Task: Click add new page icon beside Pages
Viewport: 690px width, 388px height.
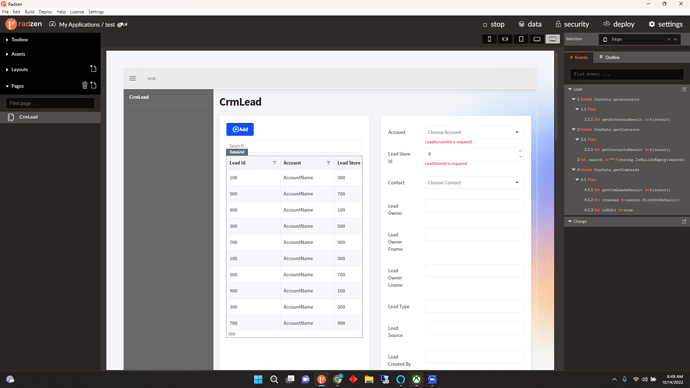Action: [93, 85]
